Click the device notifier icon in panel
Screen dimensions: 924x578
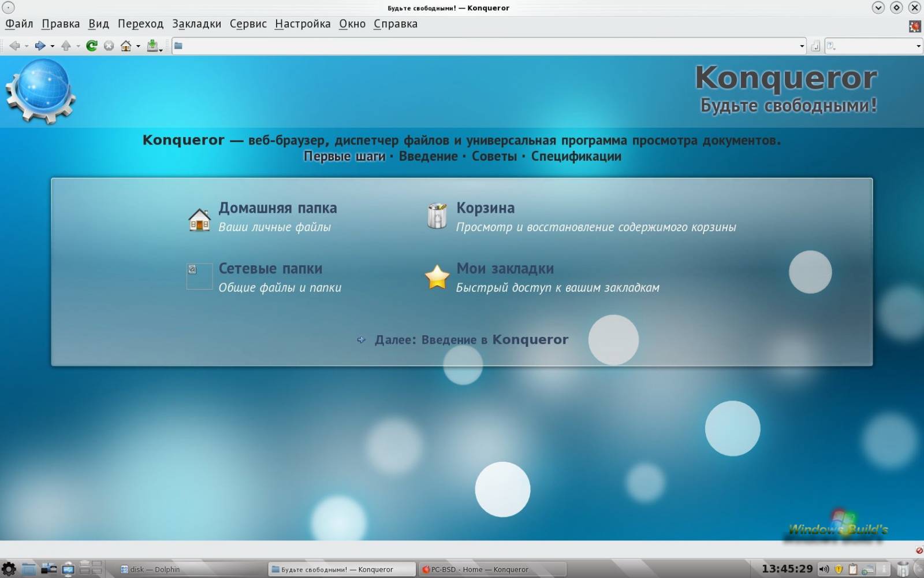49,569
